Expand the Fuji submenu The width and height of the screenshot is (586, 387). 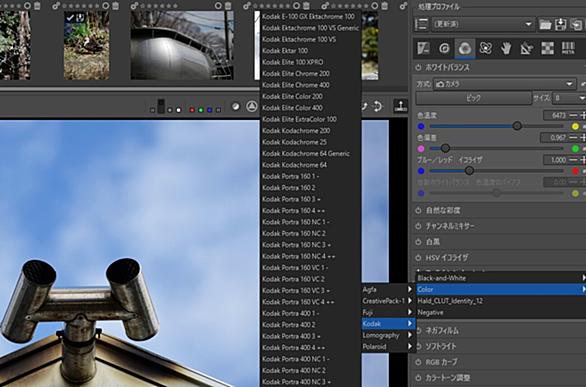click(388, 312)
